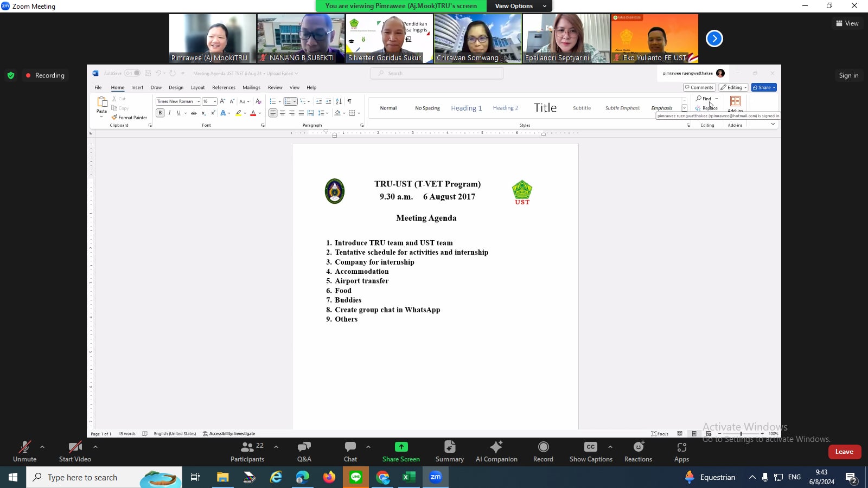The width and height of the screenshot is (868, 488).
Task: Show next page of participant videos
Action: 714,38
